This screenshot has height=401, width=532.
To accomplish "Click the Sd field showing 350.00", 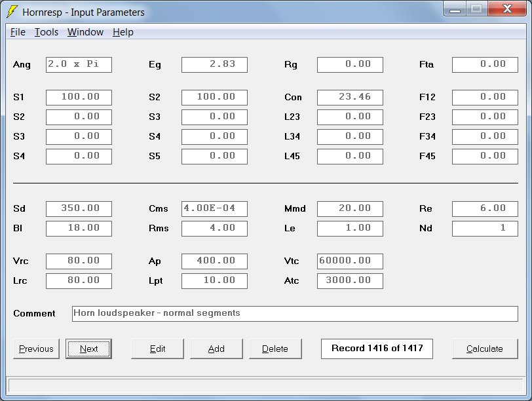I will 79,209.
